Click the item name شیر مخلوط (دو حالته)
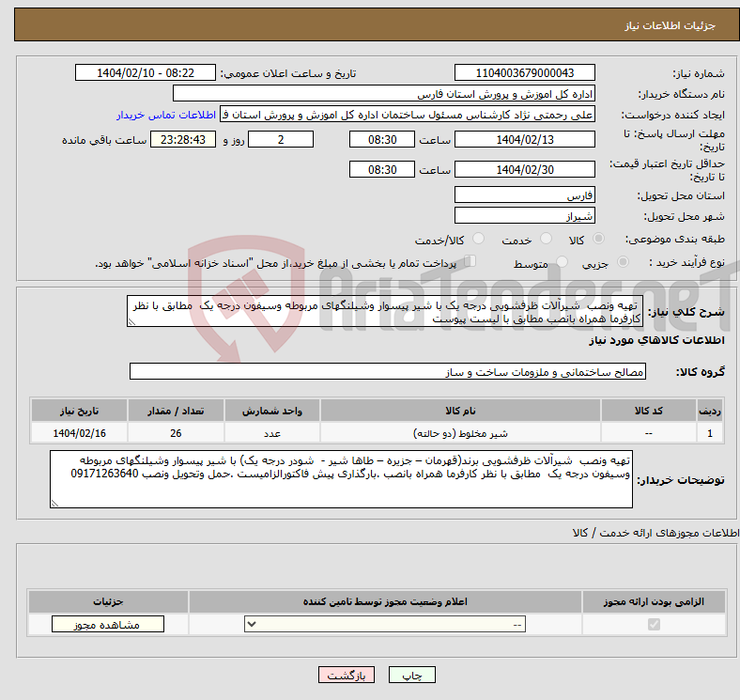This screenshot has width=740, height=700. point(460,433)
